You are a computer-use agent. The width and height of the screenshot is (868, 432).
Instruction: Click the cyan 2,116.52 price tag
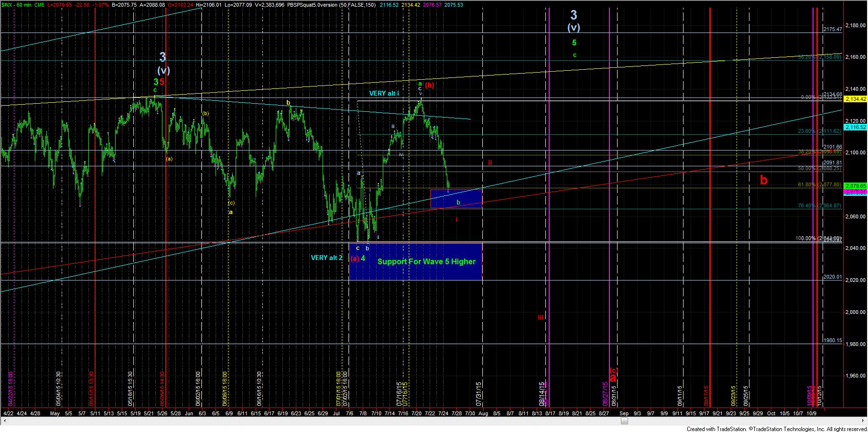(856, 128)
